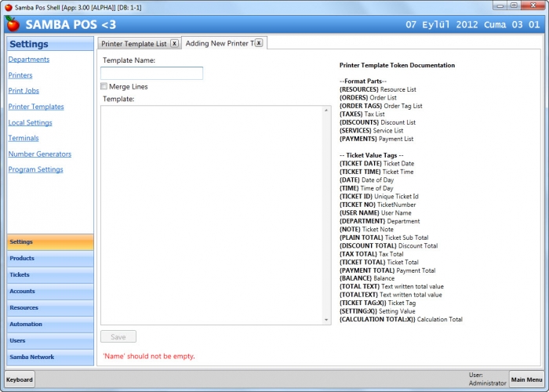
Task: Enable the Merge Lines checkbox
Action: (x=104, y=86)
